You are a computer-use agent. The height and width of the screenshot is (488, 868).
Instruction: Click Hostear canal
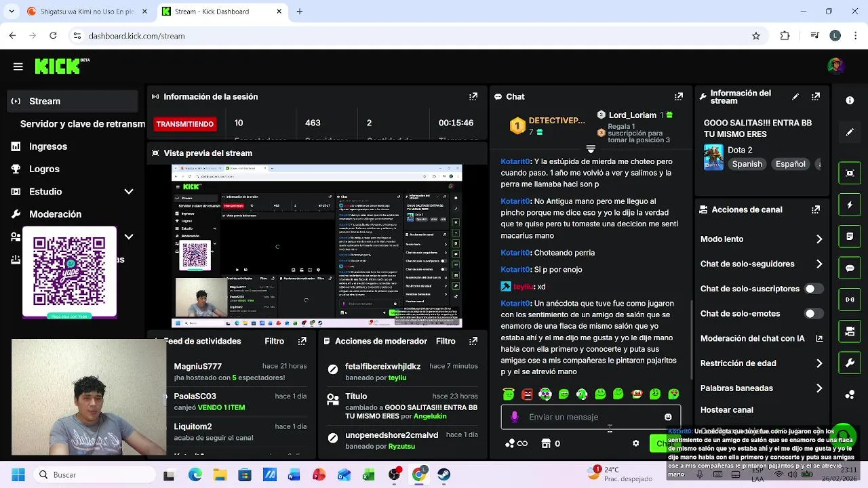coord(727,410)
